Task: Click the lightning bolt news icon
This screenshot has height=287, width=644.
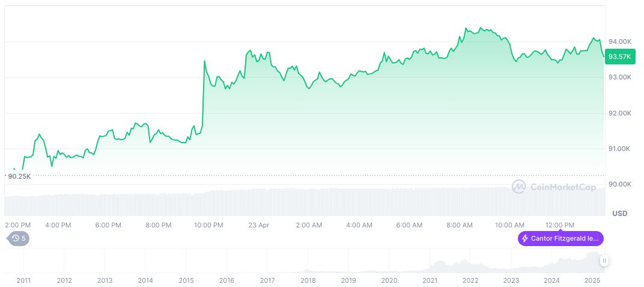Action: [x=524, y=238]
